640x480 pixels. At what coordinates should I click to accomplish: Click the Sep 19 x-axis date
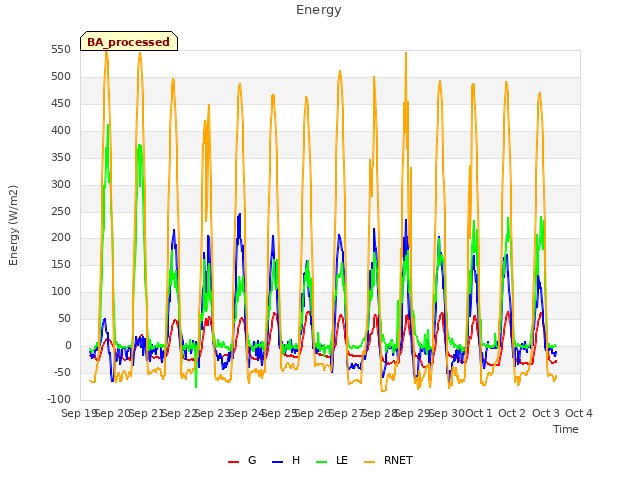pyautogui.click(x=79, y=413)
